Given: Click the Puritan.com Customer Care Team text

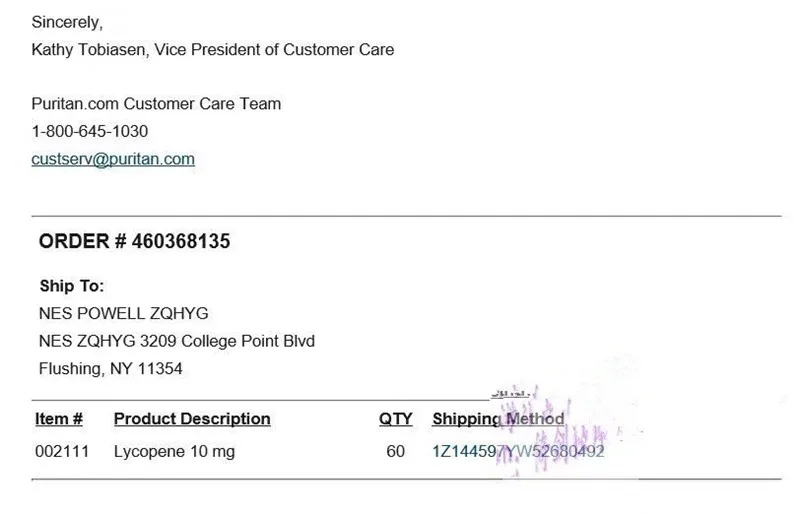Looking at the screenshot, I should [x=156, y=103].
